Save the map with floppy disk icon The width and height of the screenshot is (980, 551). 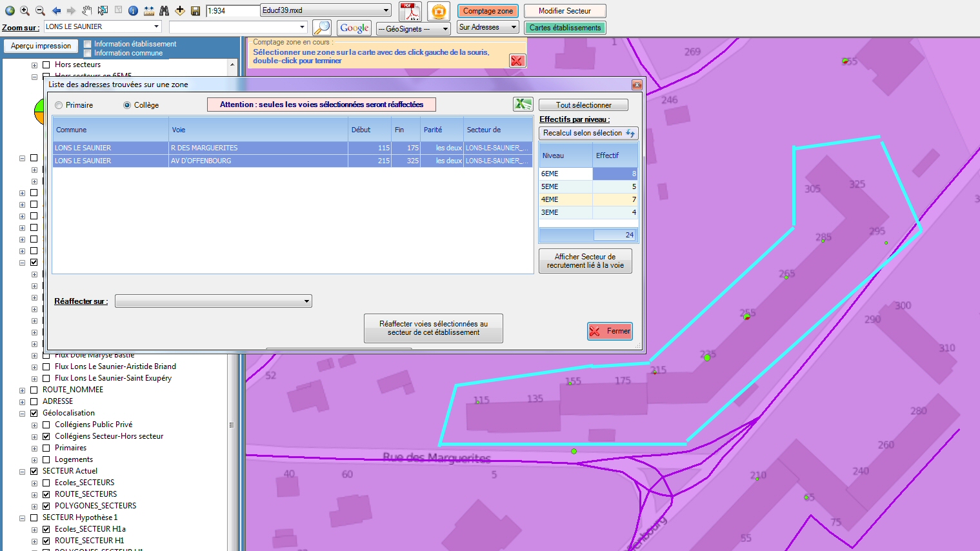coord(195,10)
